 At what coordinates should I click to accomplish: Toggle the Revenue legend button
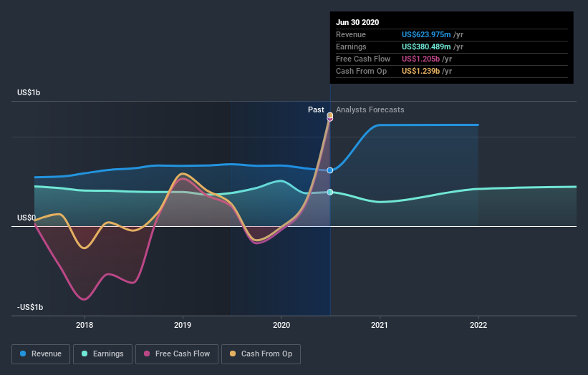[41, 354]
